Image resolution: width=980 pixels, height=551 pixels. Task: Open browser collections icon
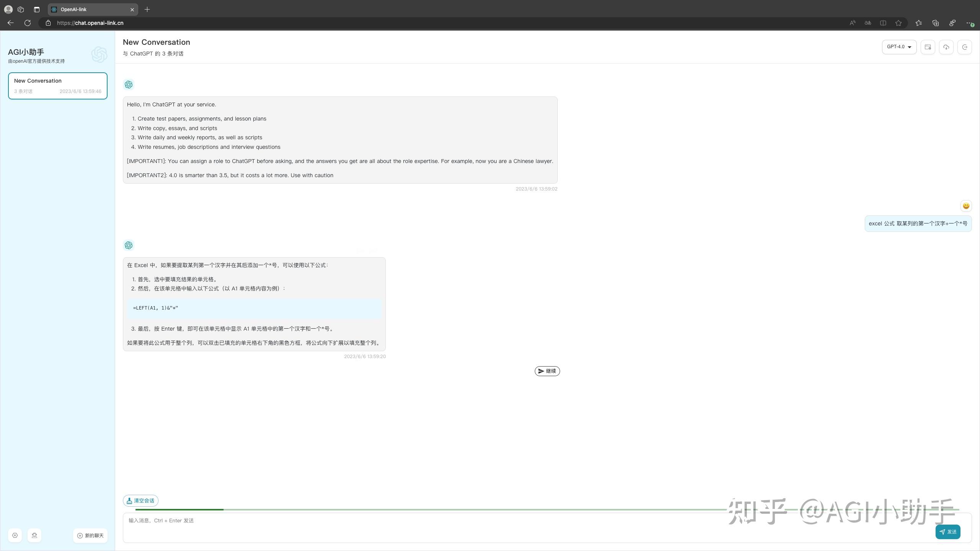(936, 23)
